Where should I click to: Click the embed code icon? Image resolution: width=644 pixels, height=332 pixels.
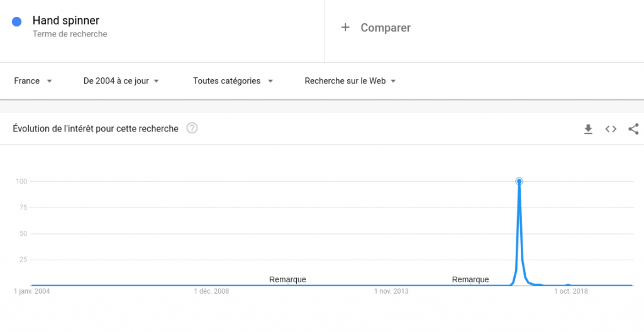click(x=611, y=129)
